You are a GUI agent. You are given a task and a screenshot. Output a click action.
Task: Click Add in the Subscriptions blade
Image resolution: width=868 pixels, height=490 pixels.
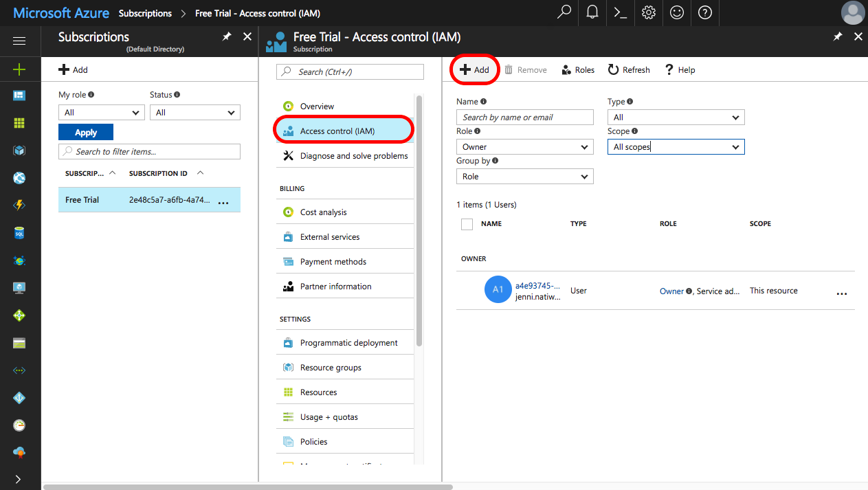(x=74, y=69)
